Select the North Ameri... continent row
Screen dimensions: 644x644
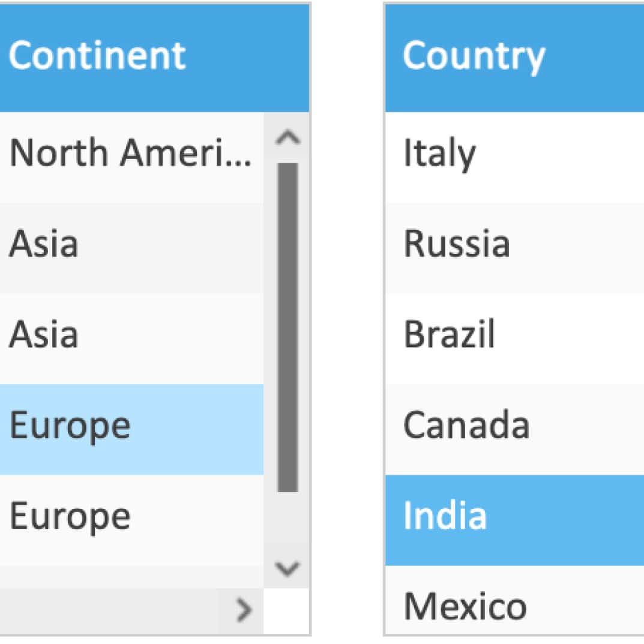(131, 157)
